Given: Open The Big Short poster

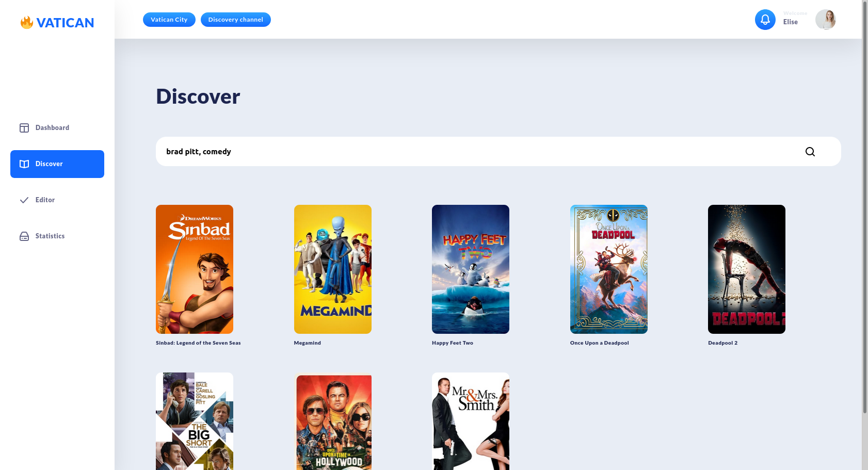Looking at the screenshot, I should (x=195, y=421).
